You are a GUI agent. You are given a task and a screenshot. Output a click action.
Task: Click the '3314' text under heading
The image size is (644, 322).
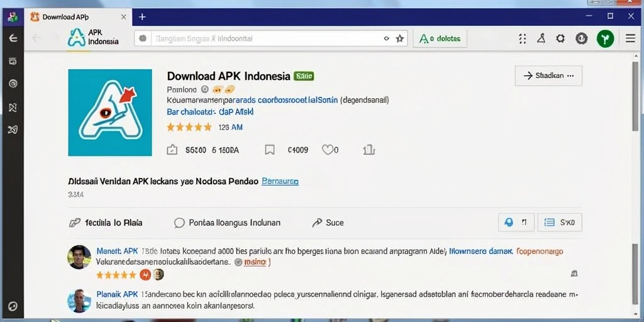point(76,195)
